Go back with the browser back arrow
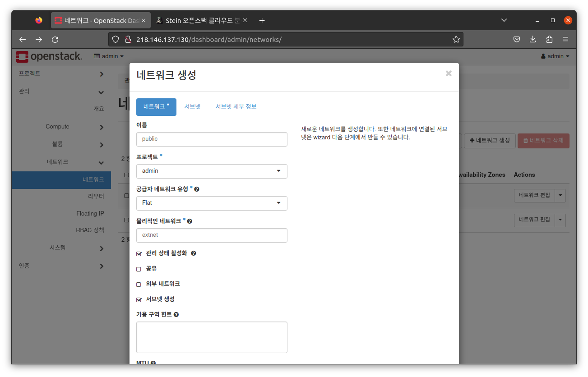588x377 pixels. (23, 40)
